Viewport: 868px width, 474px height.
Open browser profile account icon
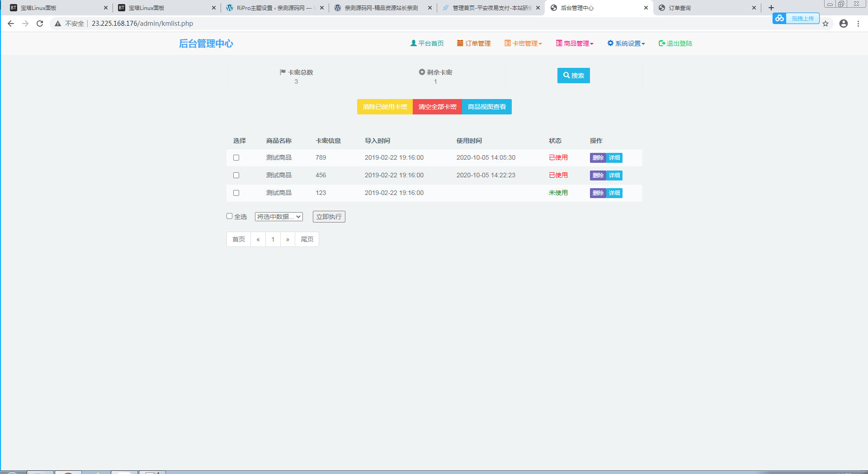click(x=844, y=24)
